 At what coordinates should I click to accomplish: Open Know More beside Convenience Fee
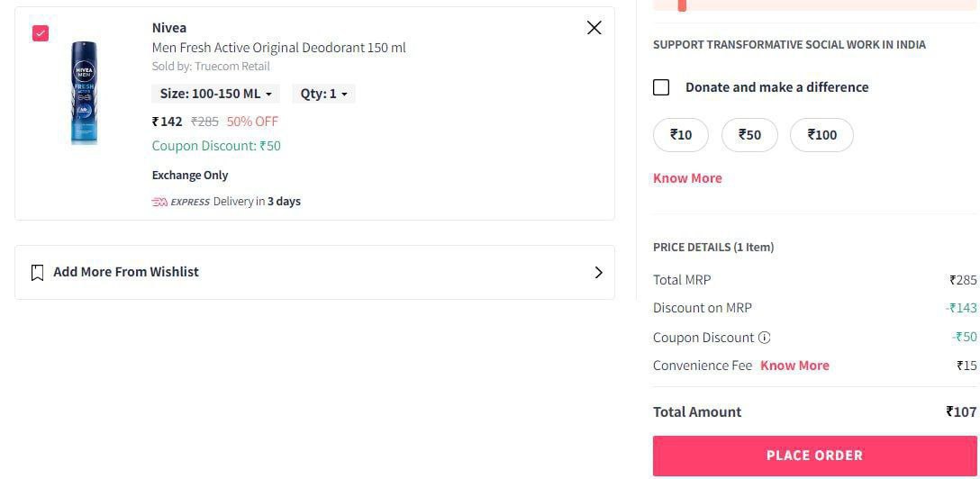(x=794, y=366)
